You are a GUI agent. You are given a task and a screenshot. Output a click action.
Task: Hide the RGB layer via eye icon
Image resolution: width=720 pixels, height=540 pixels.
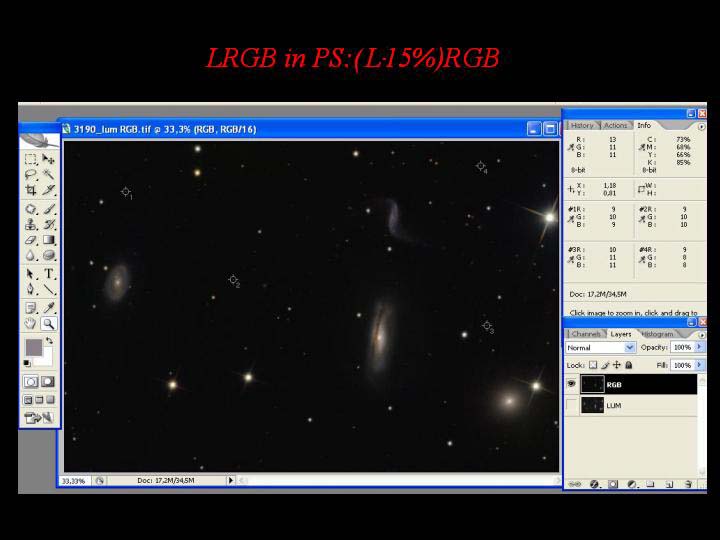tap(571, 384)
